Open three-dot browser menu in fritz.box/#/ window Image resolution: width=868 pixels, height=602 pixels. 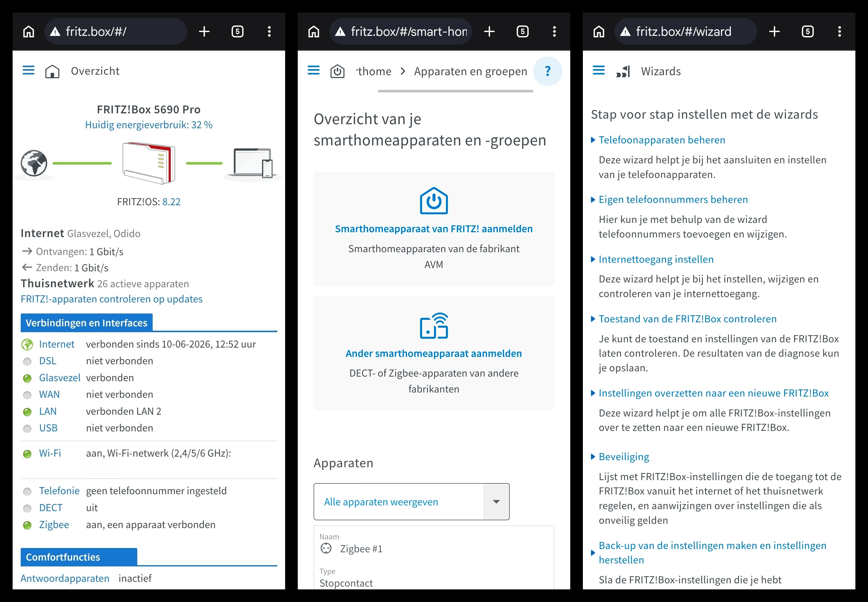tap(269, 32)
